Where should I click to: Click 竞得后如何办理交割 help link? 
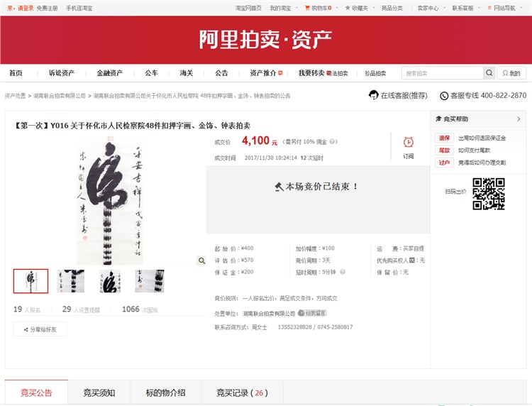point(482,163)
